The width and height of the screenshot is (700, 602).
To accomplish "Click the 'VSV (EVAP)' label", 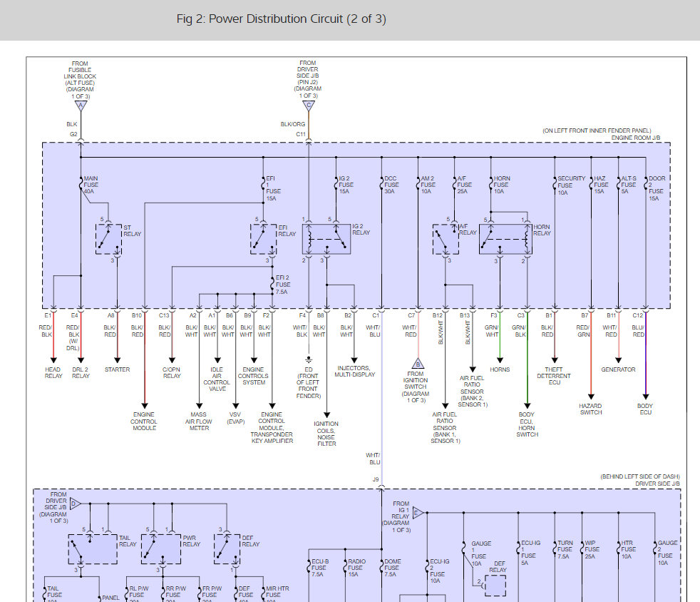I will point(235,418).
